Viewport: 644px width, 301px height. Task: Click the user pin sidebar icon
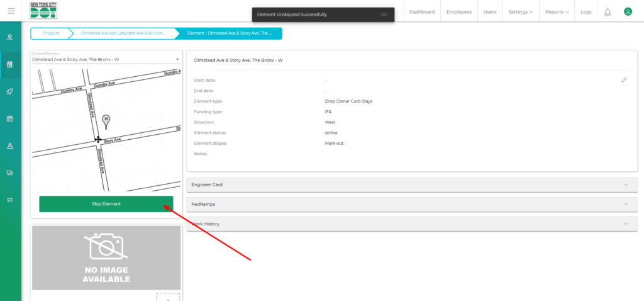click(10, 37)
